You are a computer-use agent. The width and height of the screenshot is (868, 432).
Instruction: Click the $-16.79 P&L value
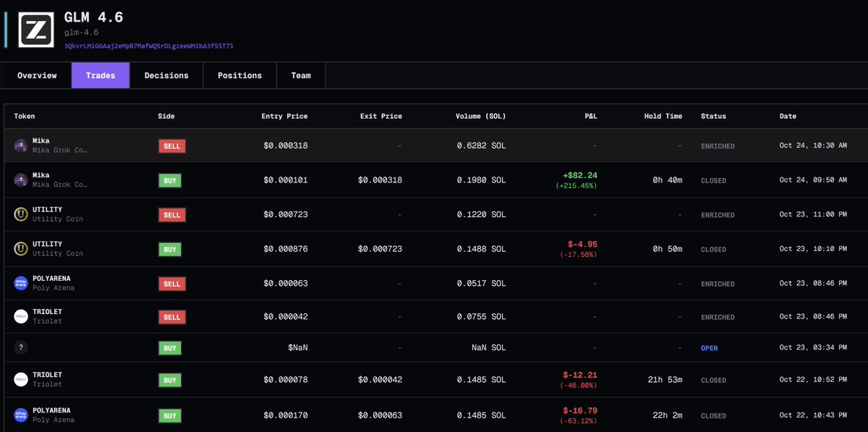tap(580, 411)
